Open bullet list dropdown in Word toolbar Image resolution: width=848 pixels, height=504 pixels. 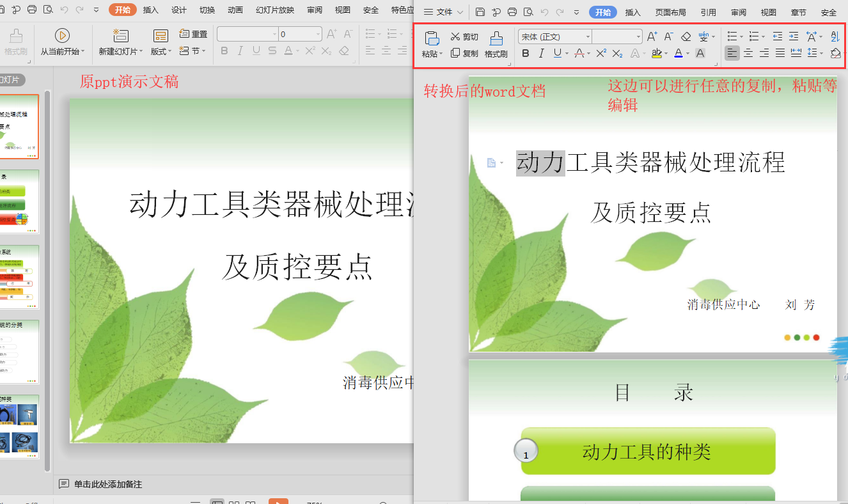[742, 37]
